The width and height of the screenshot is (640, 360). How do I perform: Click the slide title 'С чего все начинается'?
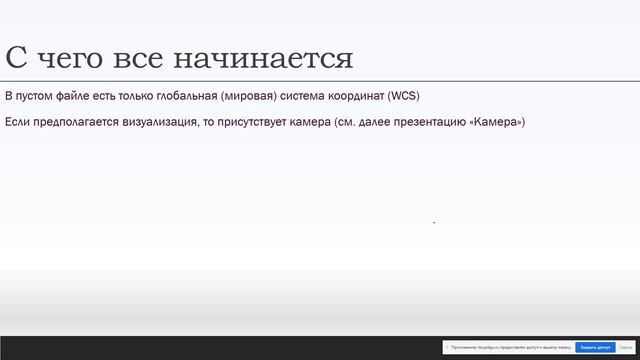(179, 58)
